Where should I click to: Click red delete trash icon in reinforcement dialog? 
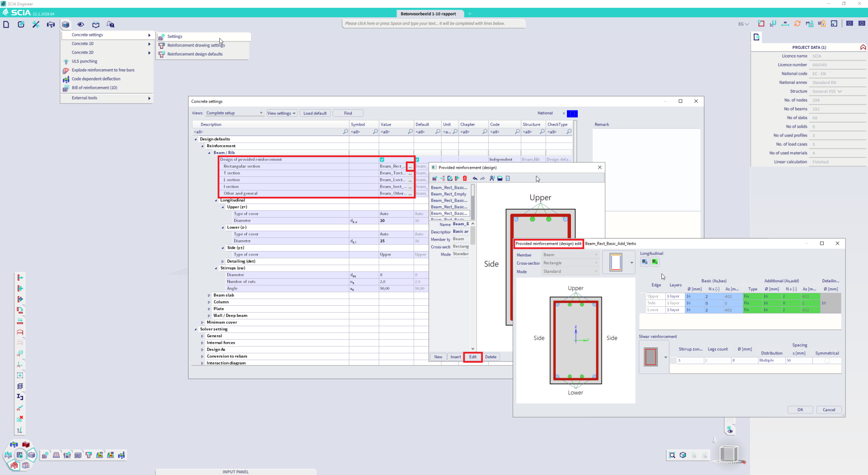pos(465,179)
